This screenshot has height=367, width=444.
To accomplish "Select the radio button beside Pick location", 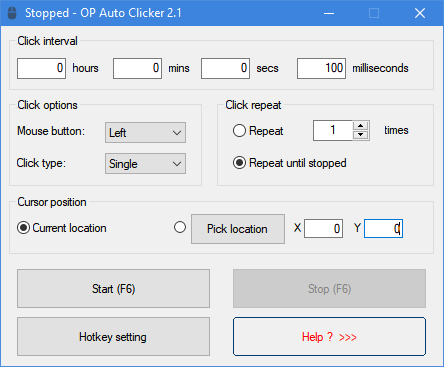I will click(180, 227).
